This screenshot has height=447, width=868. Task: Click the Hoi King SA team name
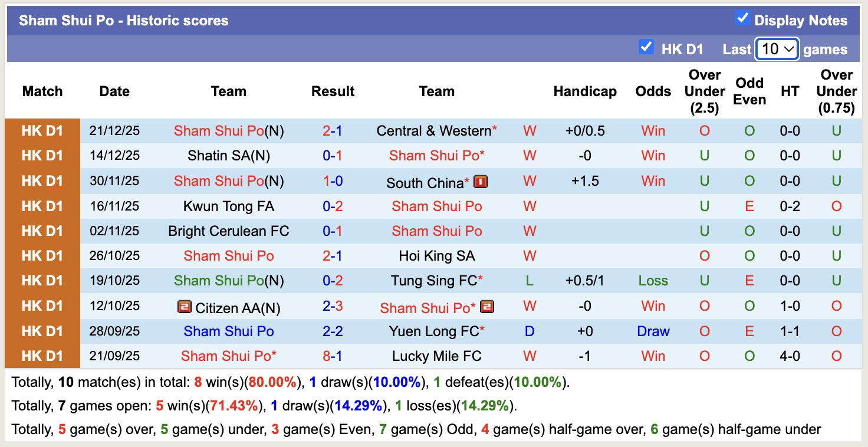pyautogui.click(x=436, y=256)
